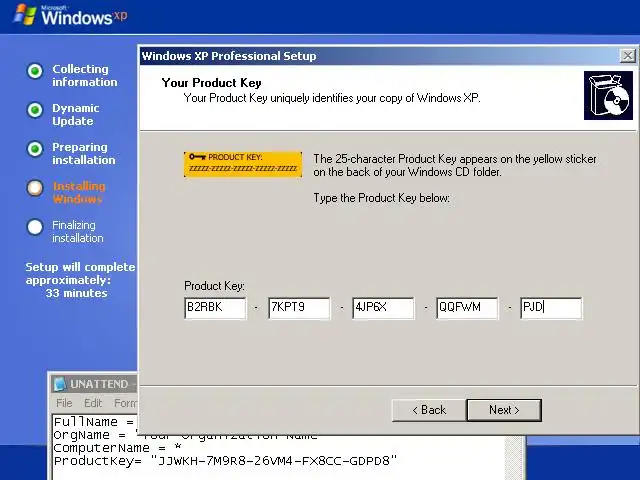Viewport: 640px width, 480px height.
Task: Click the UNATTEND Notepad window icon
Action: click(60, 384)
